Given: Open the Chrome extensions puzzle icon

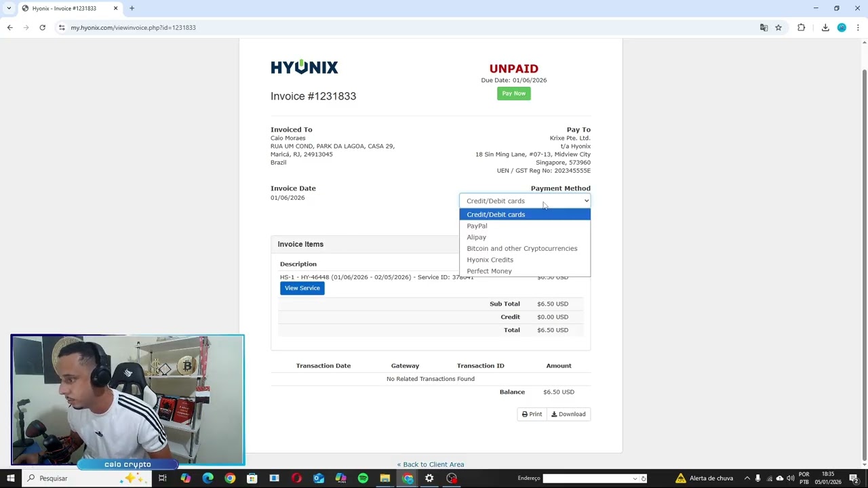Looking at the screenshot, I should click(802, 27).
